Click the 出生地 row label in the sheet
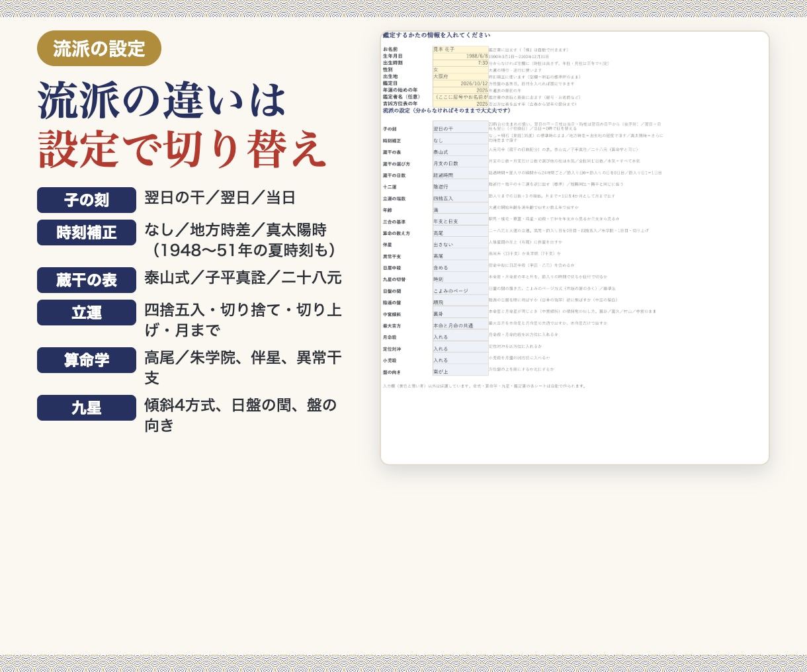This screenshot has width=807, height=672. (390, 77)
